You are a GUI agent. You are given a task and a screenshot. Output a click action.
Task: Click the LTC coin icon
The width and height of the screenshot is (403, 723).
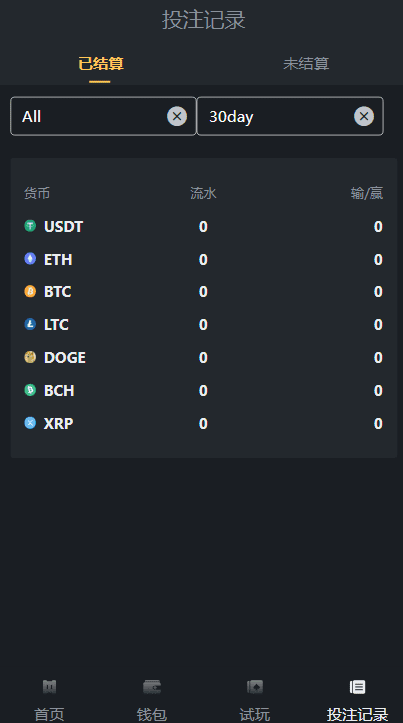tap(30, 324)
